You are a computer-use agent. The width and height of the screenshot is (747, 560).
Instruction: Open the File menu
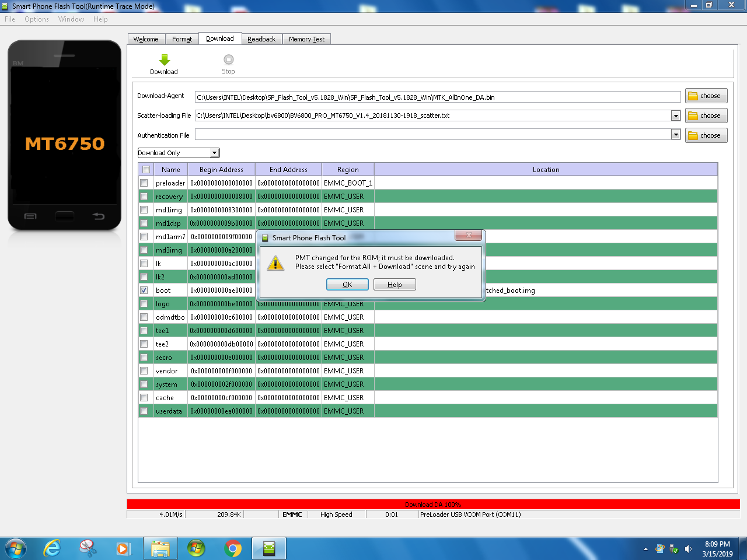(10, 19)
